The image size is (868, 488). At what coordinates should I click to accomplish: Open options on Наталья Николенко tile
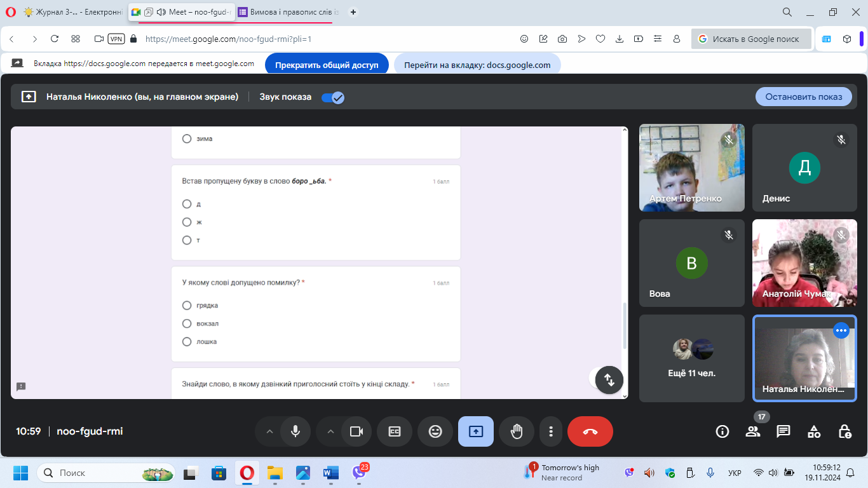click(x=841, y=330)
